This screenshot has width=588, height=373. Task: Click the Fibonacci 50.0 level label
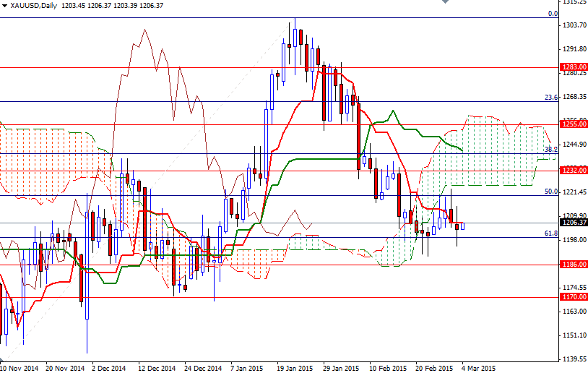point(550,192)
